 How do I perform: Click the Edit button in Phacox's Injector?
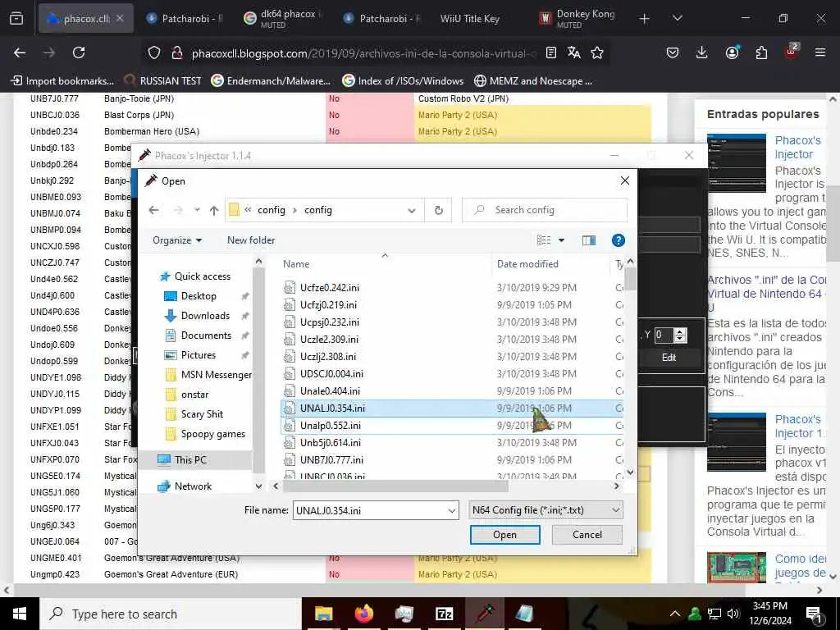click(x=669, y=358)
